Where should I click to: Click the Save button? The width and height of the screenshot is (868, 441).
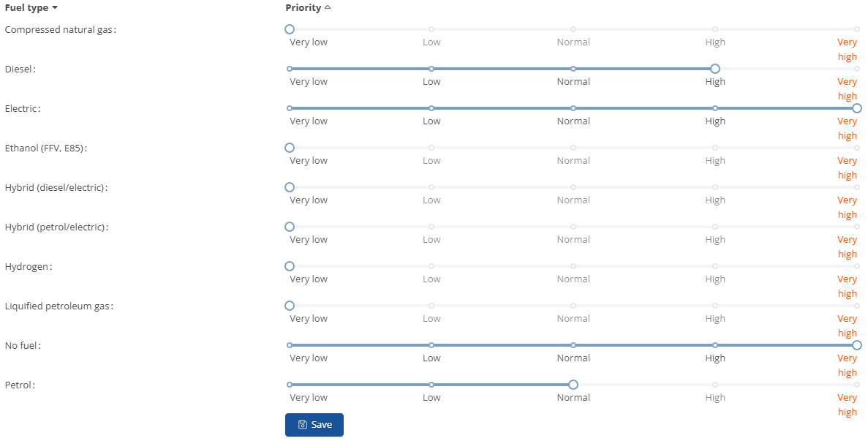click(314, 425)
